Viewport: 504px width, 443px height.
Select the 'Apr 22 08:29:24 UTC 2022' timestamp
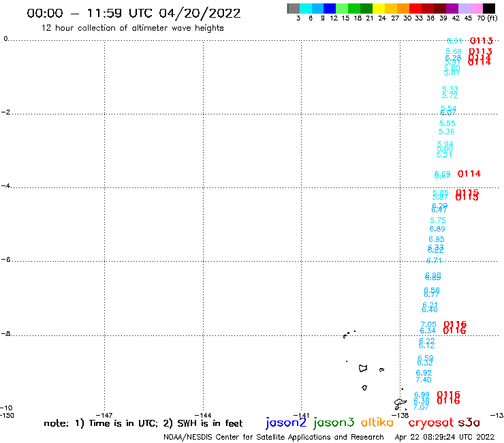(445, 437)
